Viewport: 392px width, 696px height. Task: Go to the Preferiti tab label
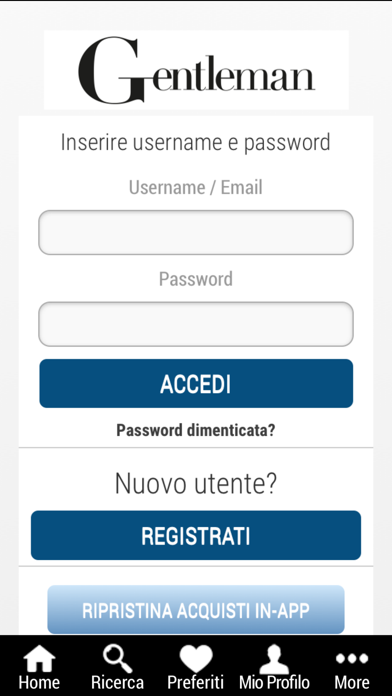pyautogui.click(x=196, y=682)
